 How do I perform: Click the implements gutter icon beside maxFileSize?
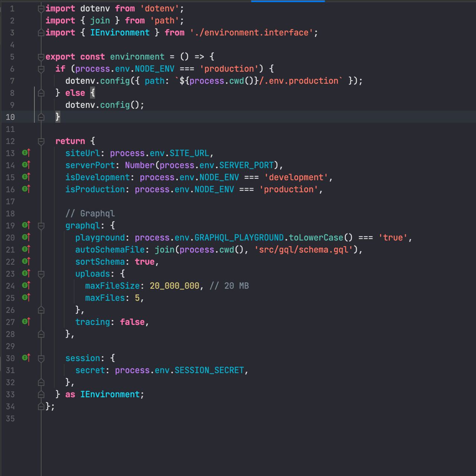coord(26,285)
